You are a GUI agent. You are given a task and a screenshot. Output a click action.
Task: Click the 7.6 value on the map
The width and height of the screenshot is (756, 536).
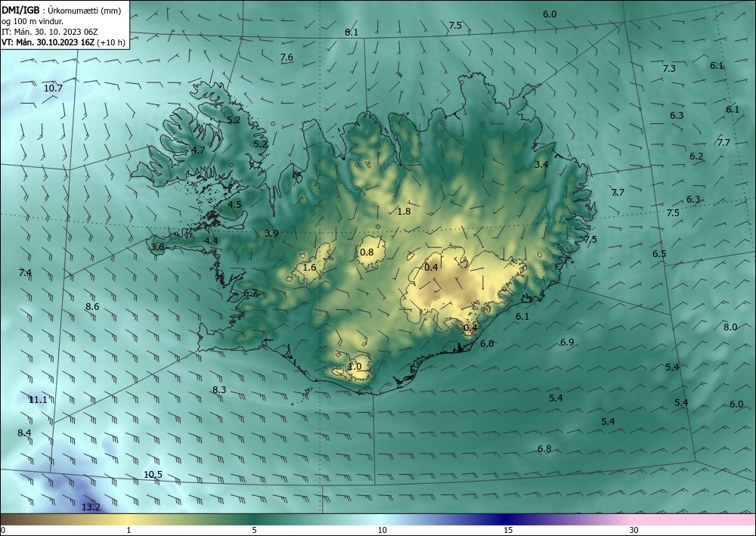tap(287, 57)
